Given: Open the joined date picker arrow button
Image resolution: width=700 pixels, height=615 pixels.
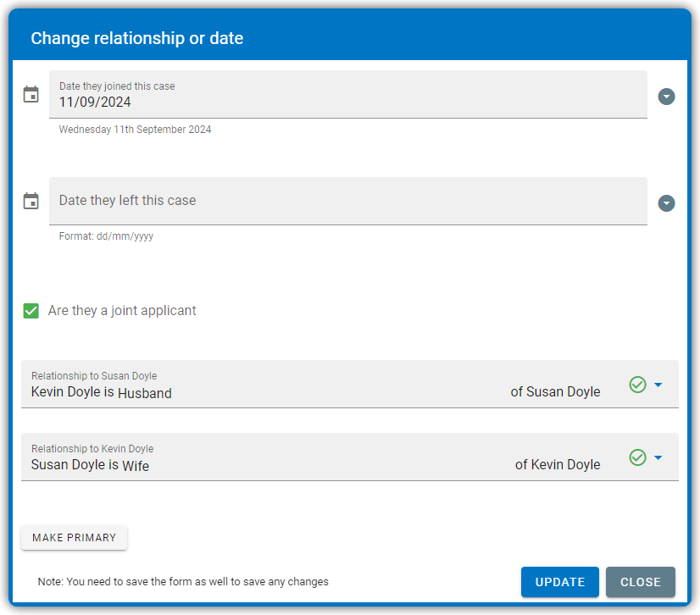Looking at the screenshot, I should tap(666, 97).
